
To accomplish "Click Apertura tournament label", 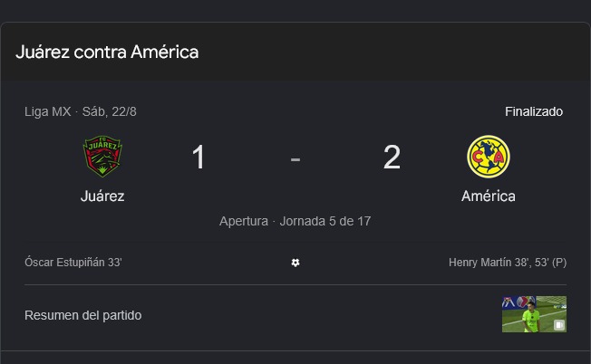I will pos(244,221).
